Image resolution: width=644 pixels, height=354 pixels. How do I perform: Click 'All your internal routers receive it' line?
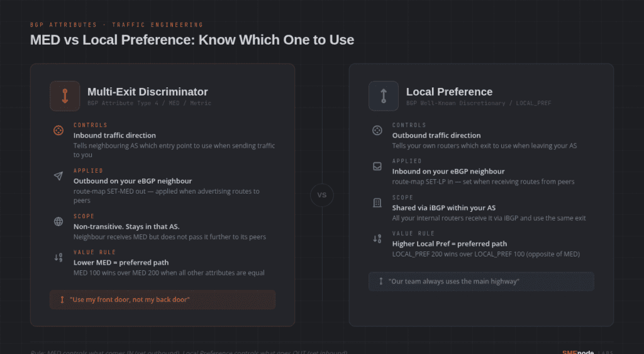489,218
